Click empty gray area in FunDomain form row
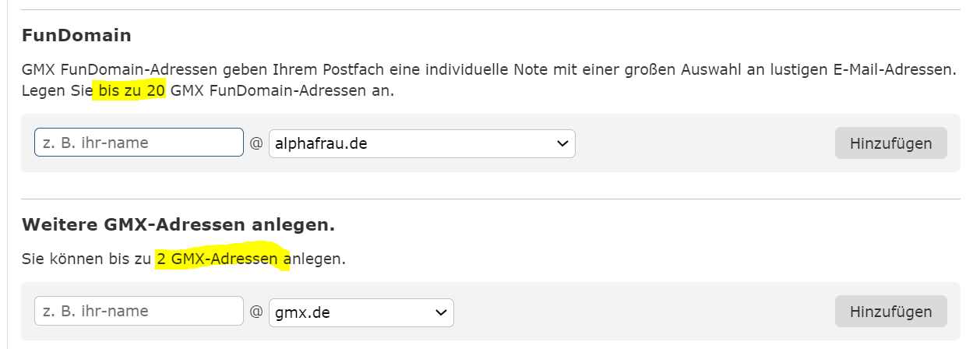Image resolution: width=980 pixels, height=349 pixels. coord(701,143)
